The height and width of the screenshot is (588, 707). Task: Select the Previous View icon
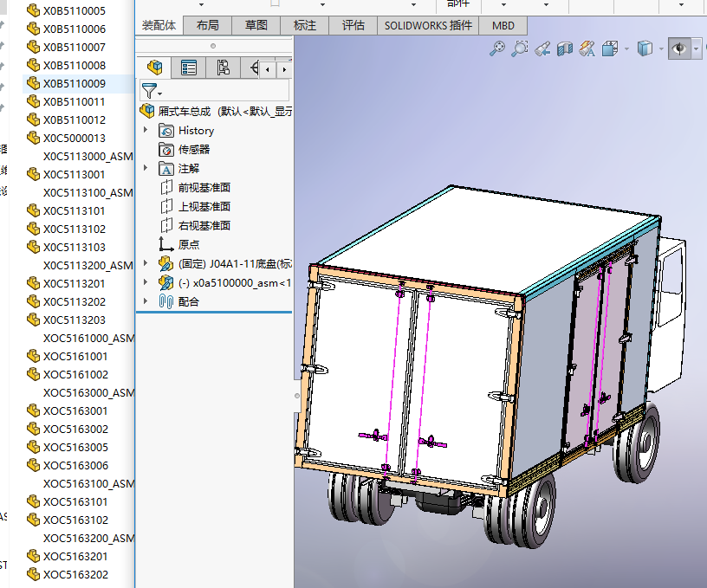(x=543, y=49)
